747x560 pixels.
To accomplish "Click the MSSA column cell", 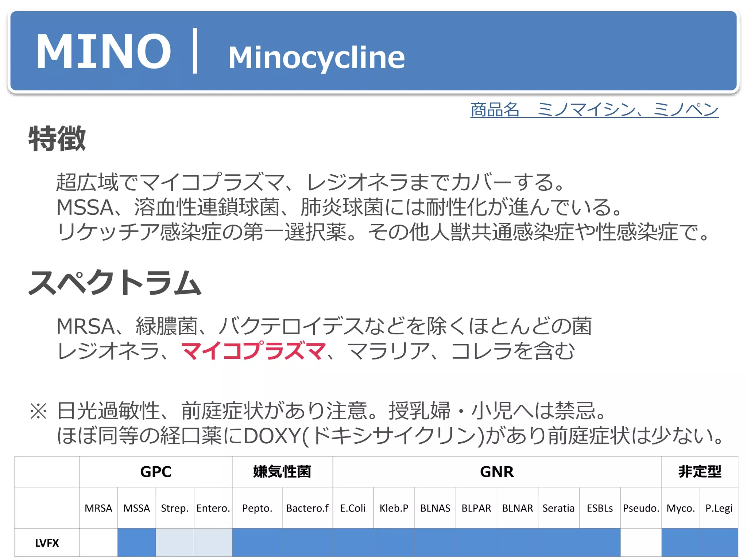I will pyautogui.click(x=137, y=508).
